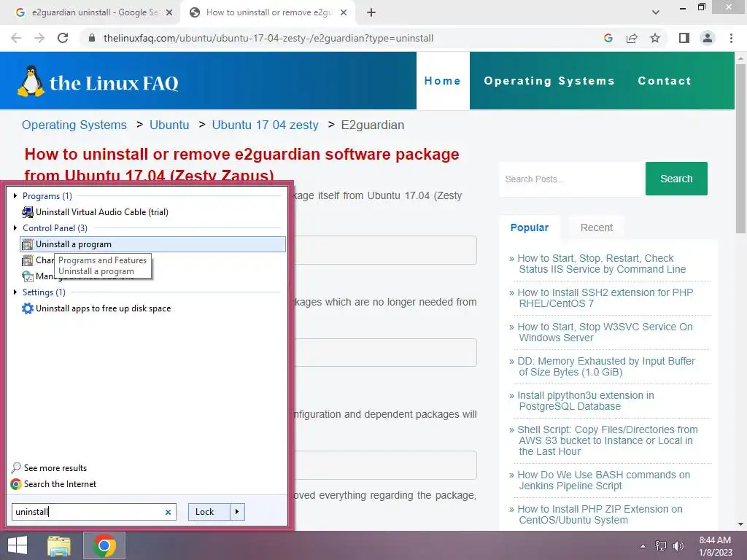The width and height of the screenshot is (747, 560).
Task: Click the Ubuntu breadcrumb link
Action: pos(169,125)
